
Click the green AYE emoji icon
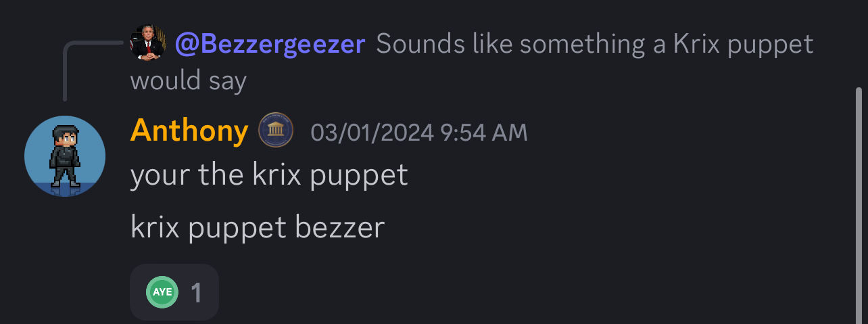coord(162,292)
